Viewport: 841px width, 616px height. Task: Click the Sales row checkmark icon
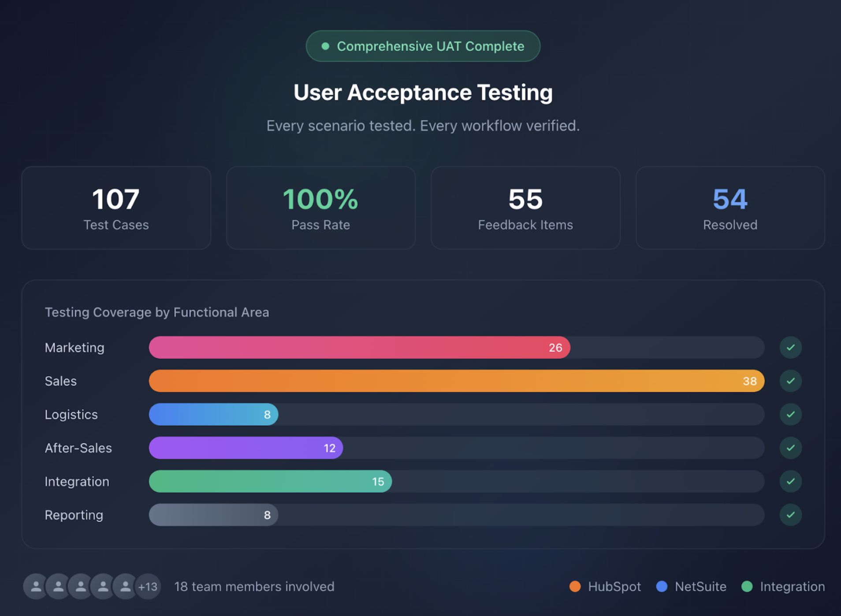coord(790,381)
